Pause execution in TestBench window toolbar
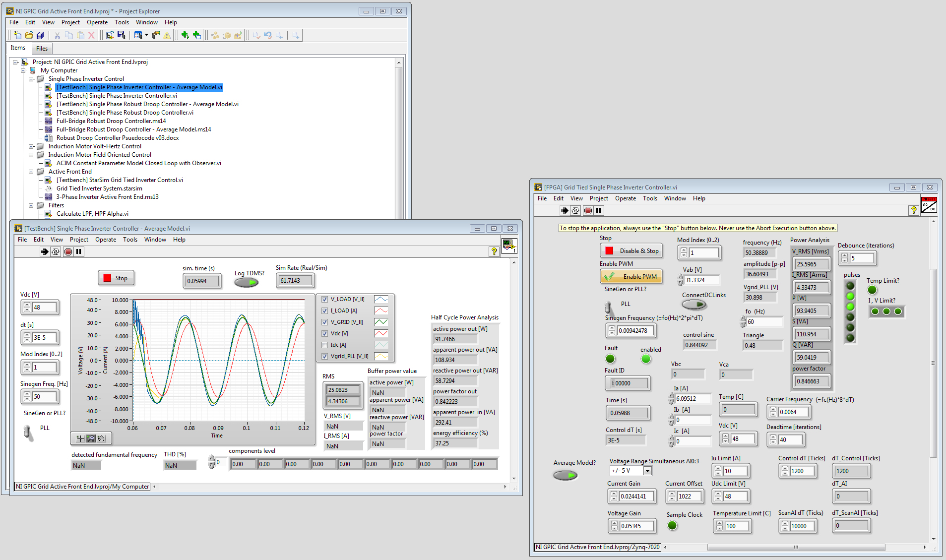946x560 pixels. pos(79,252)
